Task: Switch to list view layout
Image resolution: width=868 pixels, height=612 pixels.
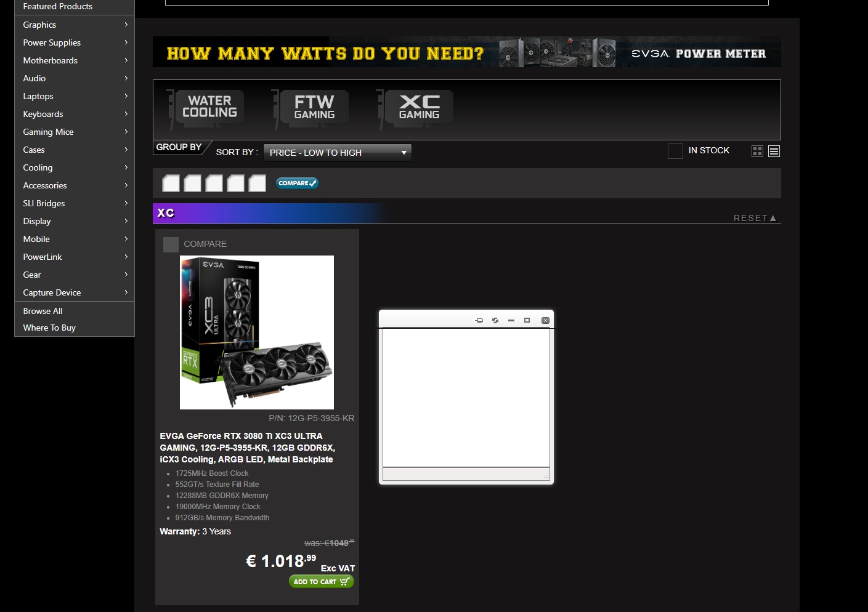Action: pos(774,151)
